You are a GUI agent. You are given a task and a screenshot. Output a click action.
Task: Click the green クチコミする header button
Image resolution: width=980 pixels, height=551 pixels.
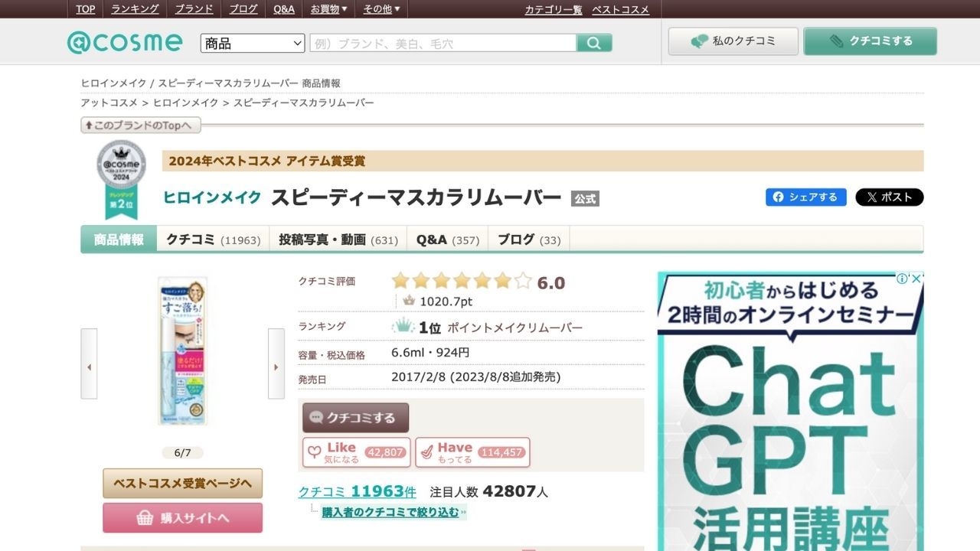871,41
